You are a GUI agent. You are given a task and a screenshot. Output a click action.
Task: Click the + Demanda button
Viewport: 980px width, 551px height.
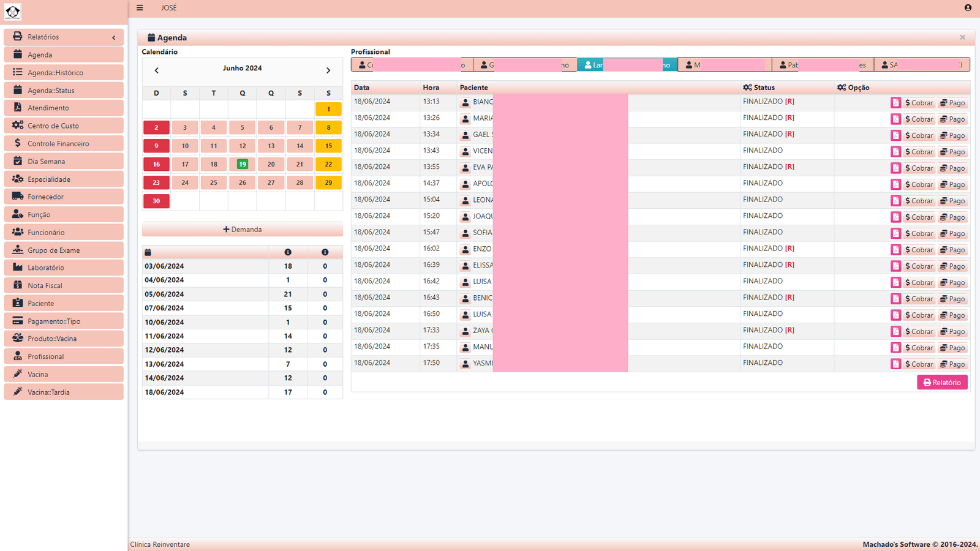(x=243, y=230)
